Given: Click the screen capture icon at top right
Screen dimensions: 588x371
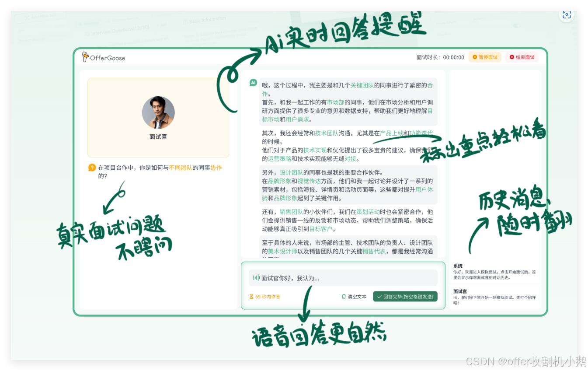Looking at the screenshot, I should 567,14.
